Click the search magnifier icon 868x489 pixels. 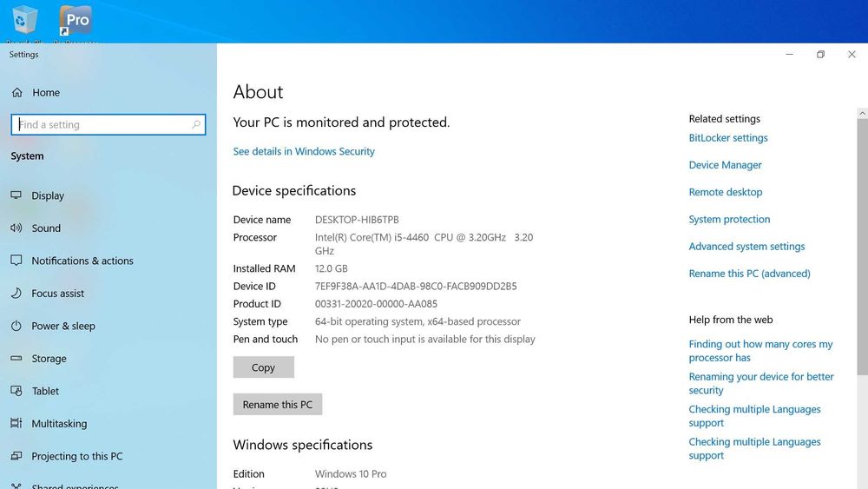pos(196,124)
